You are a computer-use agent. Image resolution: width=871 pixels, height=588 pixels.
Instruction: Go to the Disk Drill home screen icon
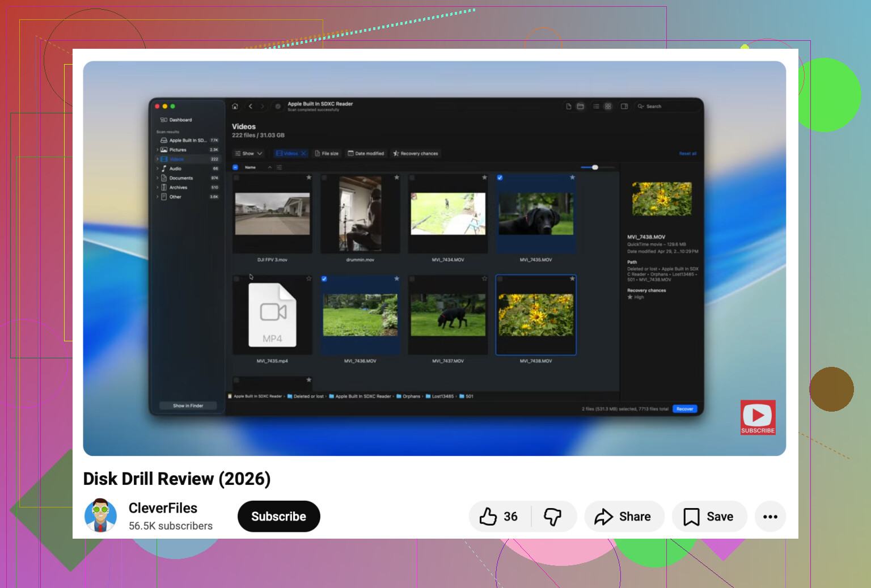(x=235, y=106)
